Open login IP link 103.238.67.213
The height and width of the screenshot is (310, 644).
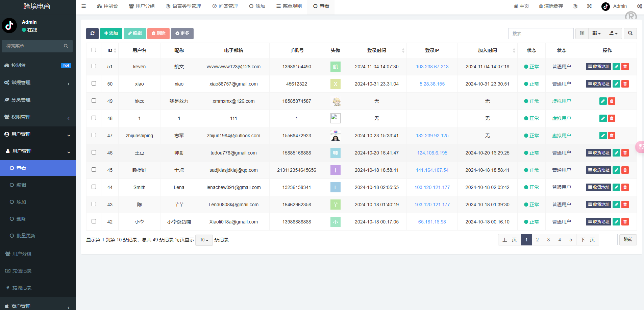tap(432, 67)
